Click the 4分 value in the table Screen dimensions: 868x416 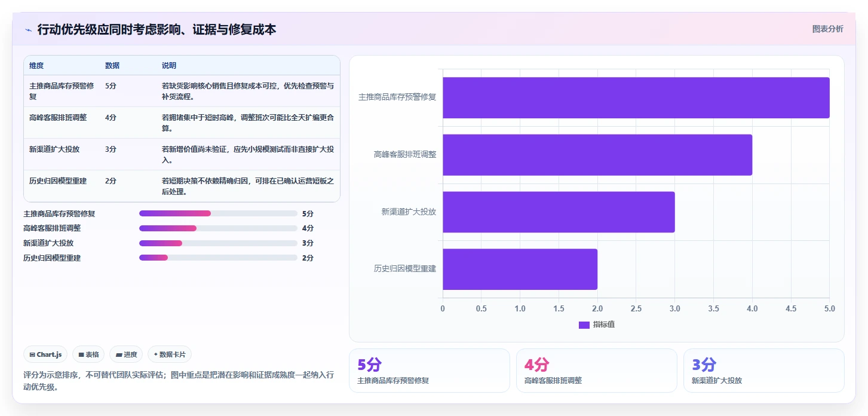[111, 118]
